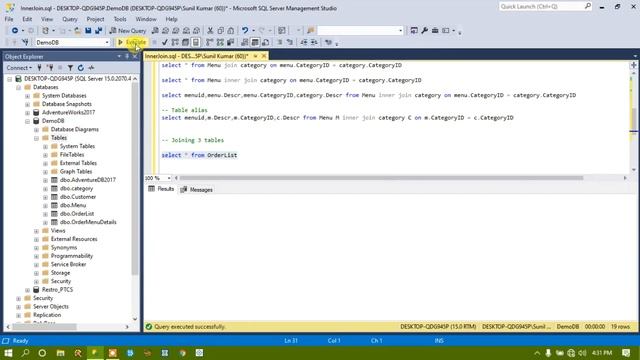Click the Cut scissors icon
Viewport: 640px width, 360px height.
coord(210,31)
